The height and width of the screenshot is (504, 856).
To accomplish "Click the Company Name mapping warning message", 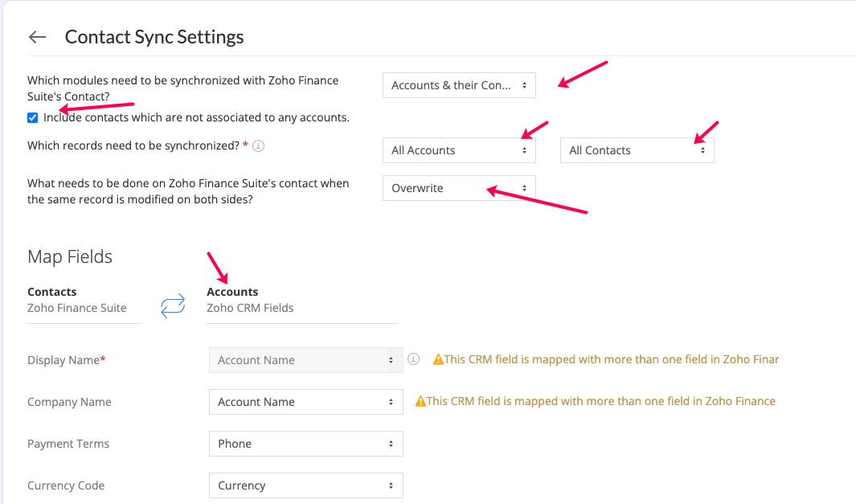I will [x=601, y=401].
